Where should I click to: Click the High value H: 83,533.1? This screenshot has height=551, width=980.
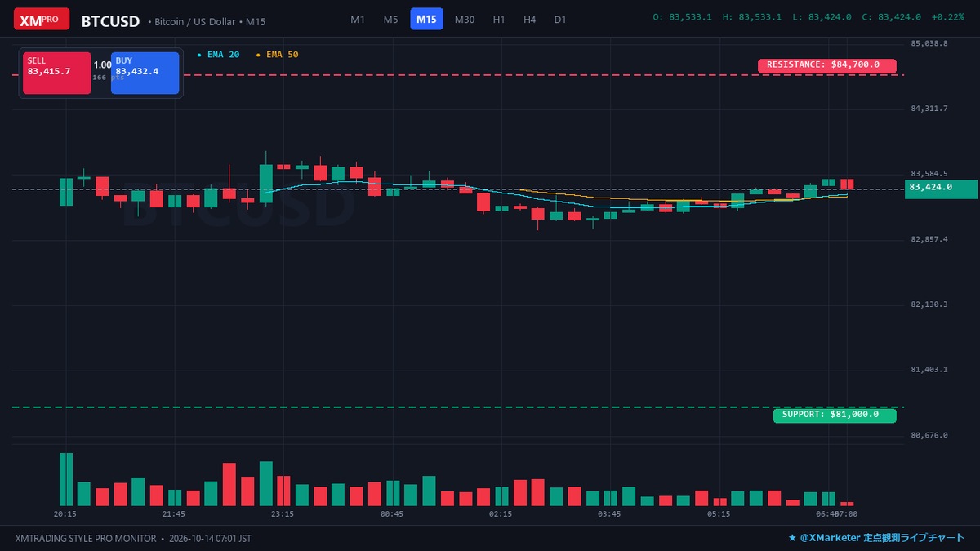[x=752, y=17]
